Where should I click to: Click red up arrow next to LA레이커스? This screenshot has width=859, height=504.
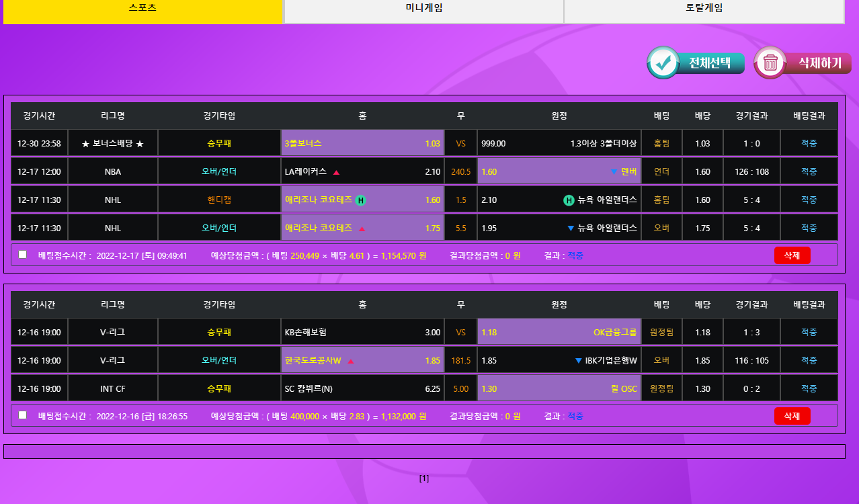(x=336, y=172)
